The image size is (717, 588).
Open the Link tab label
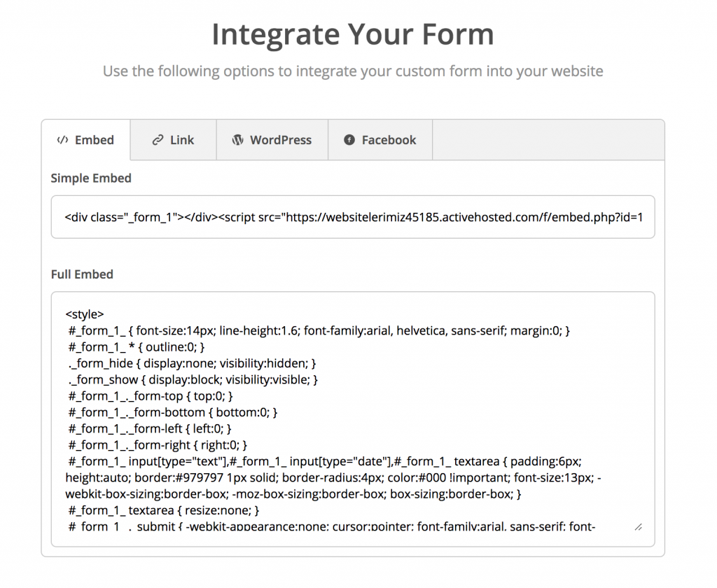tap(182, 140)
